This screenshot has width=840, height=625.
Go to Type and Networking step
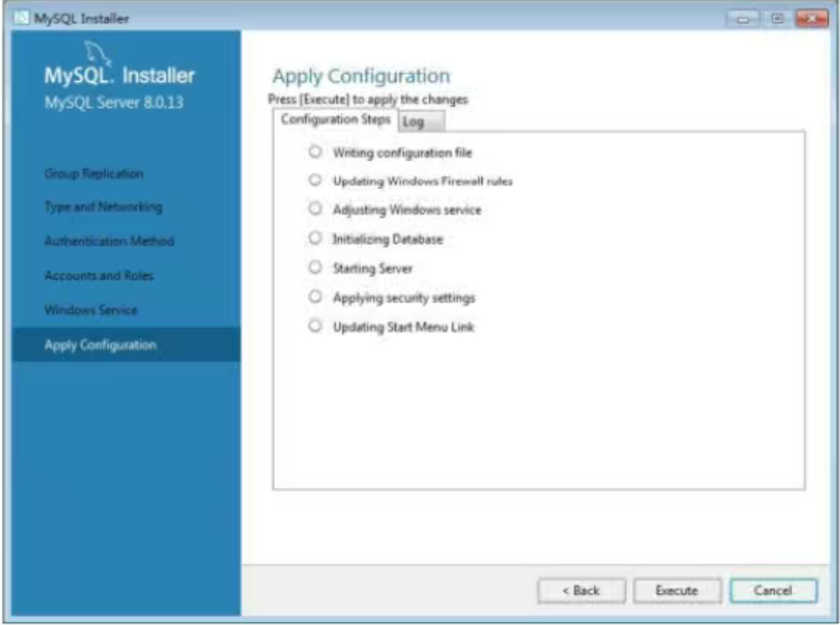coord(104,207)
